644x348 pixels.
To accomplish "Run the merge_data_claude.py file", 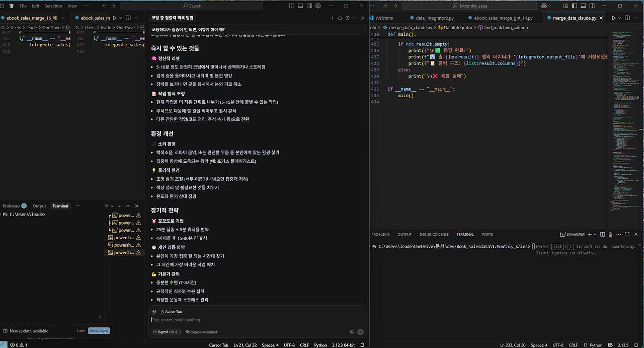I will [613, 17].
